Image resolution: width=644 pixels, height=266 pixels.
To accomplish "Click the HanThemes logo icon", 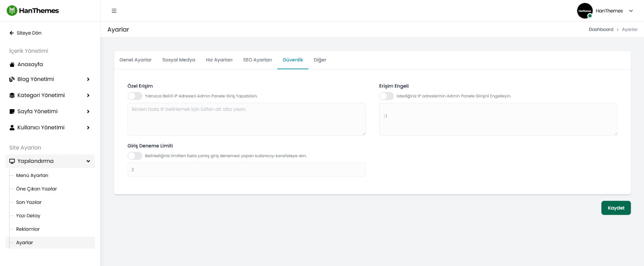I will (12, 10).
